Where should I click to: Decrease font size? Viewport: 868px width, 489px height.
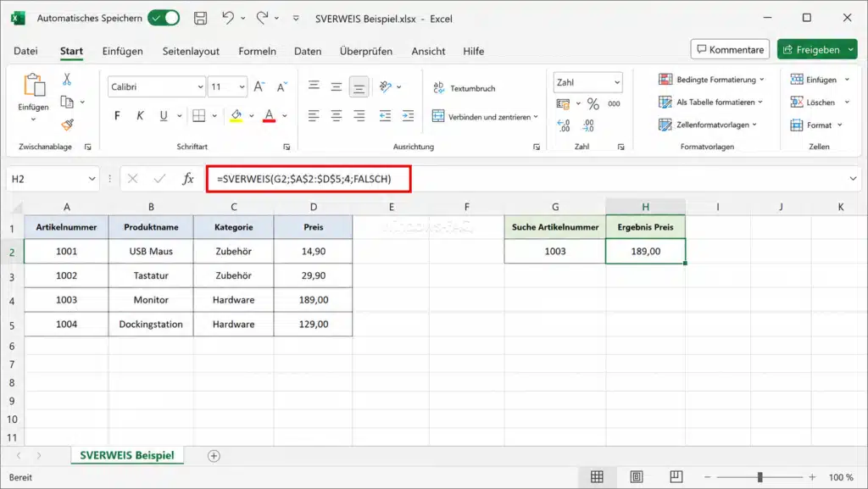coord(281,86)
